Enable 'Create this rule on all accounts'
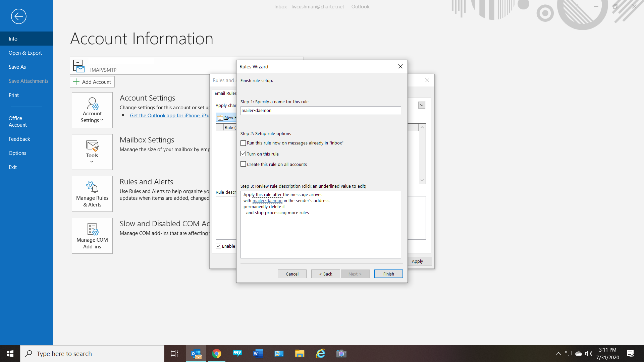Screen dimensions: 644x362 (243, 164)
